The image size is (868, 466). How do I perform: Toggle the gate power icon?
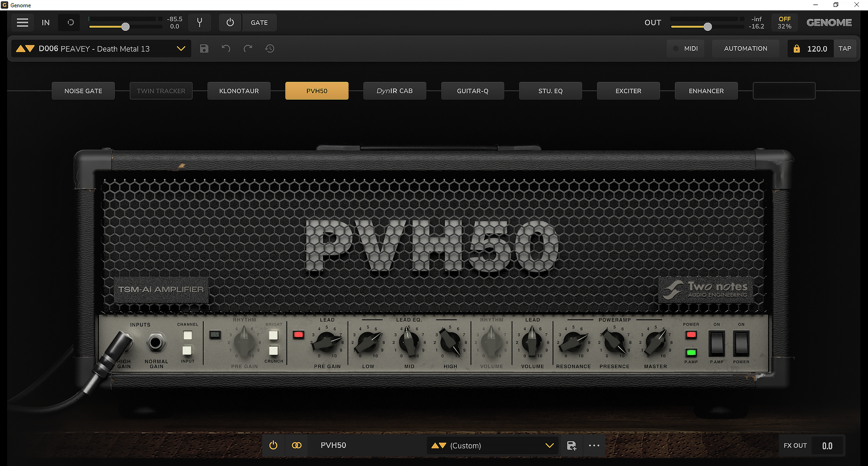click(230, 23)
